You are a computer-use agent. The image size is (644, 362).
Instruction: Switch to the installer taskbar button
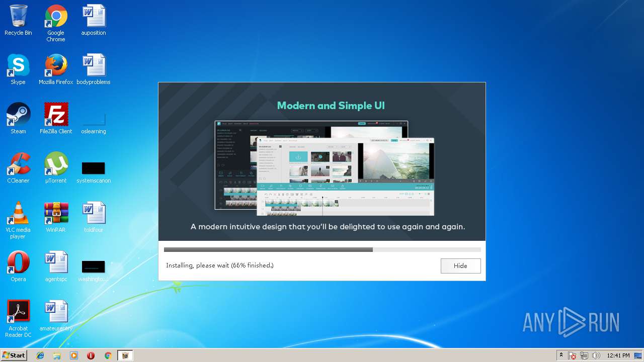pyautogui.click(x=125, y=355)
